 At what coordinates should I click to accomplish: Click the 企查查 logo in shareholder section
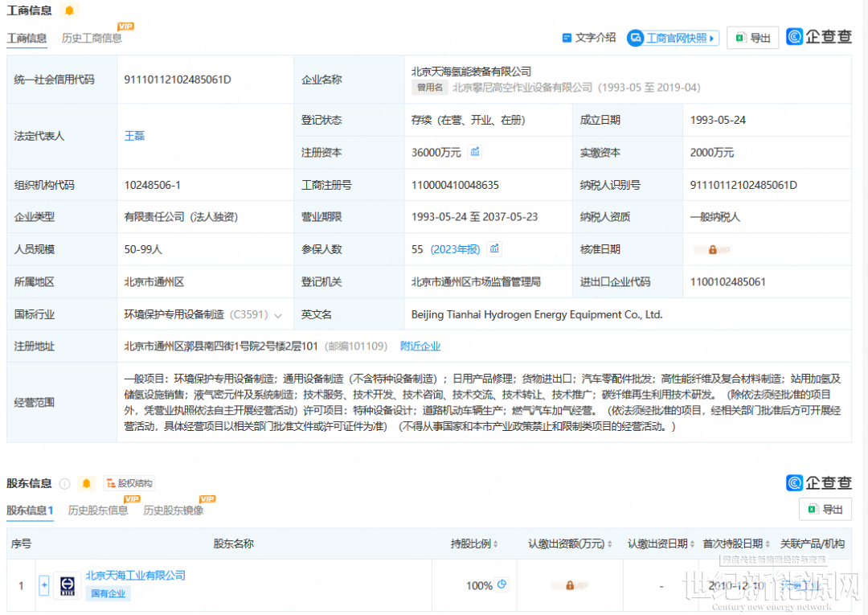[x=819, y=482]
